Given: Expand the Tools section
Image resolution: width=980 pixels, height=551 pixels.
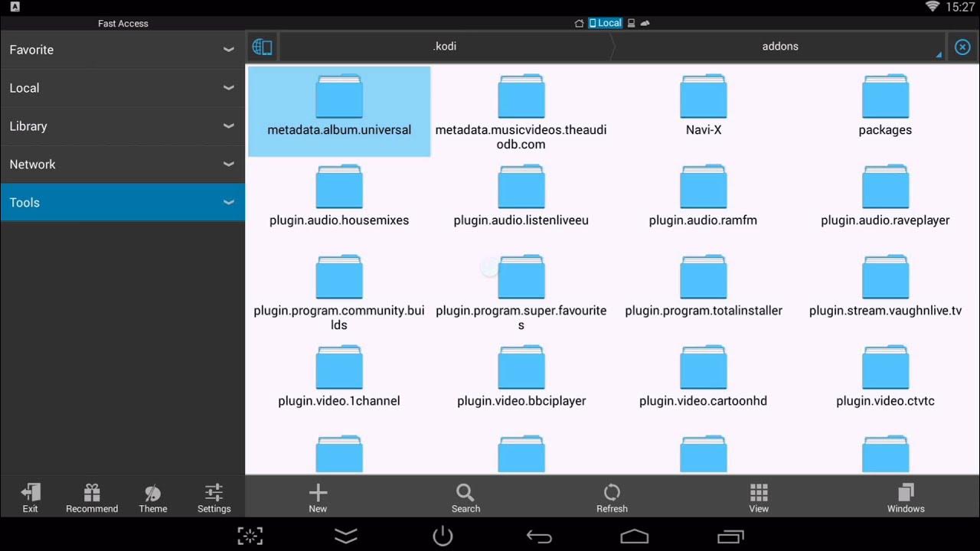Looking at the screenshot, I should point(122,203).
